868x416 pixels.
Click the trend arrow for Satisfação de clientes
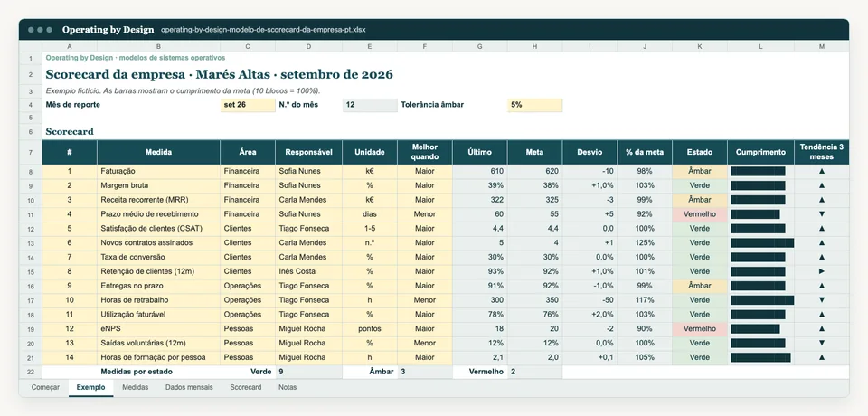tap(822, 228)
